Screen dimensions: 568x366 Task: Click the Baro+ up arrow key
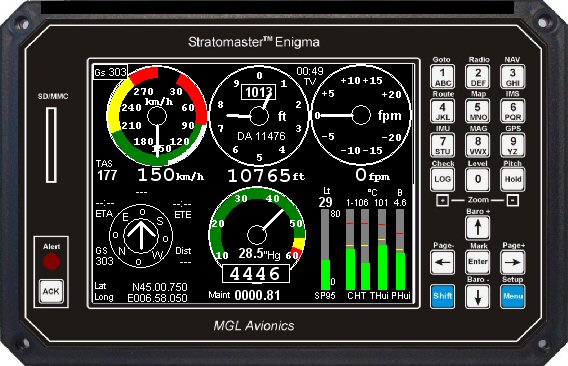(x=477, y=228)
